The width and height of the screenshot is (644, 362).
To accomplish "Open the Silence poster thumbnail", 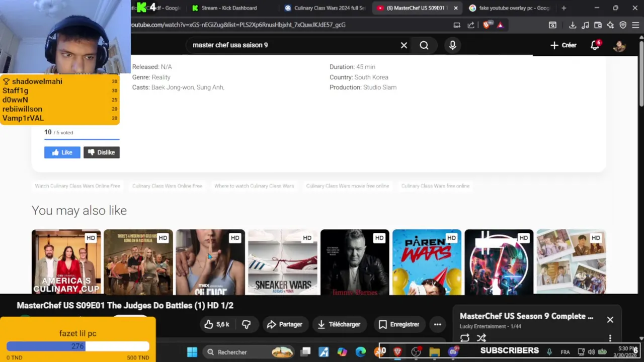I will [x=210, y=262].
